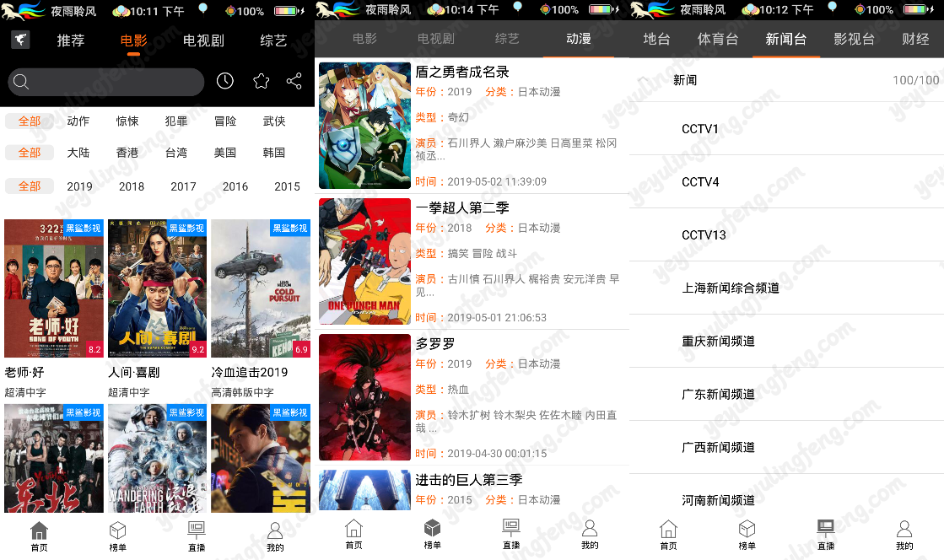Filter movies by 武侠 genre
The height and width of the screenshot is (560, 944).
pos(274,121)
